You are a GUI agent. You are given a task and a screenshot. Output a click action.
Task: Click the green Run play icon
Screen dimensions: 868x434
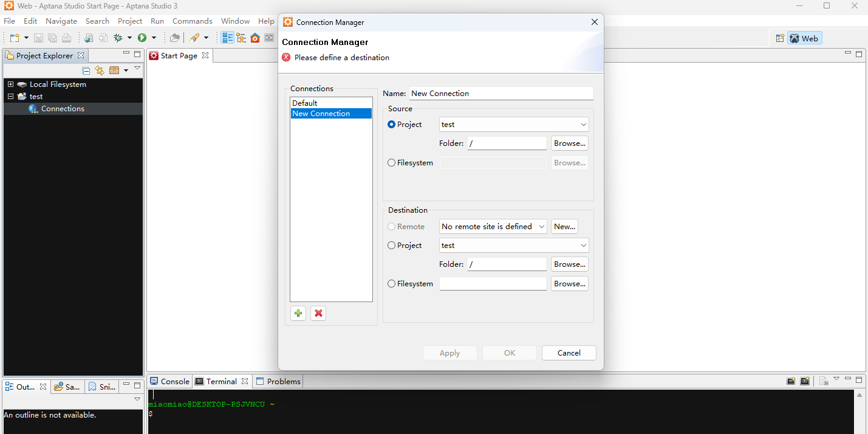pyautogui.click(x=142, y=38)
